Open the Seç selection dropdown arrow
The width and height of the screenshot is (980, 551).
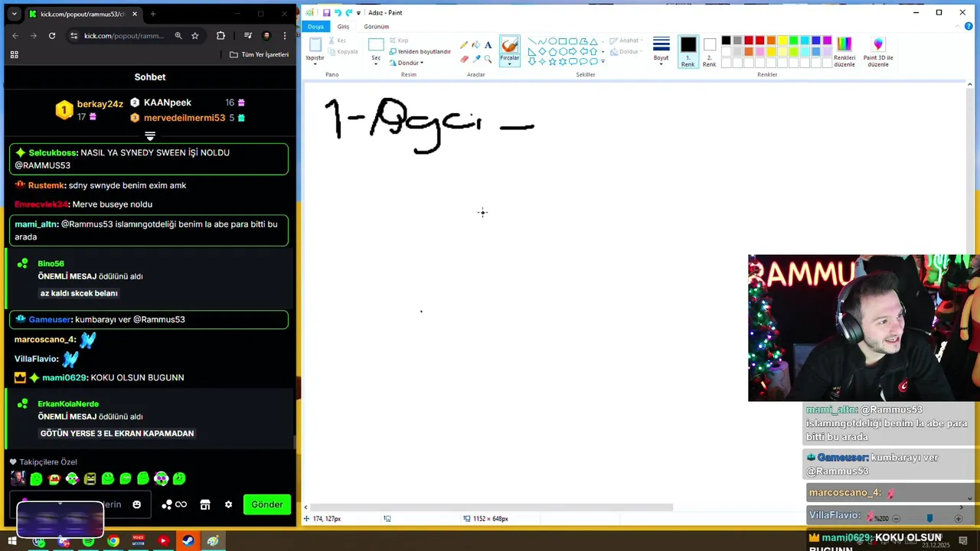coord(376,64)
